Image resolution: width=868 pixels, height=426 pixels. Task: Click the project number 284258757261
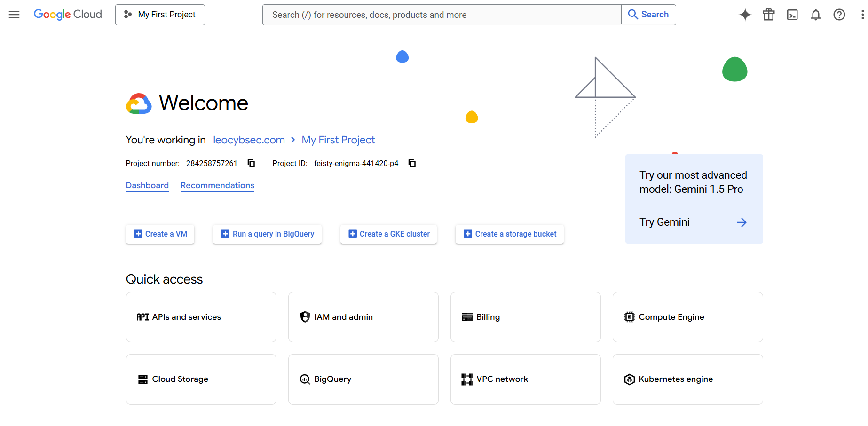pyautogui.click(x=212, y=163)
